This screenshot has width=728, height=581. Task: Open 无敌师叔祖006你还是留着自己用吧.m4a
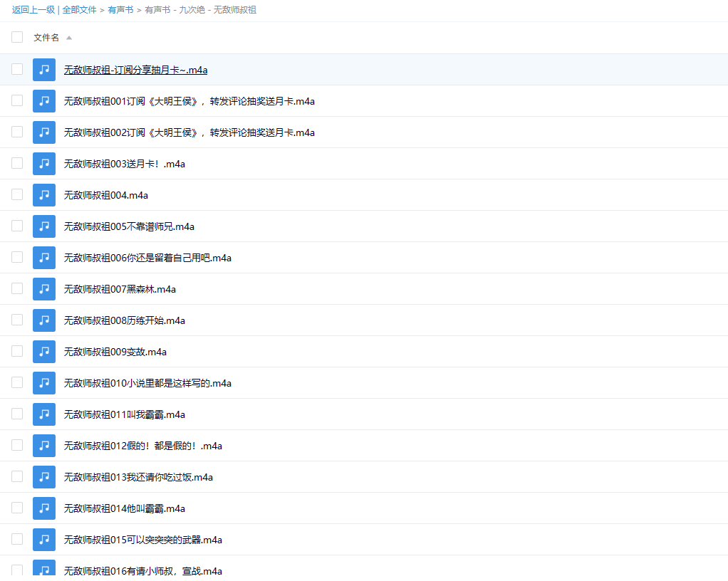(x=147, y=258)
